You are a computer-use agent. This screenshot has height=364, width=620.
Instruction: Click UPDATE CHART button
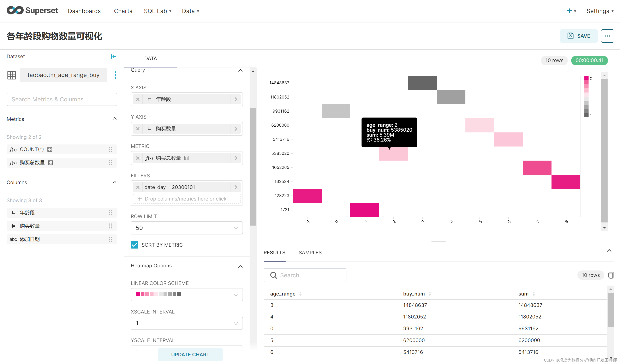(x=190, y=354)
